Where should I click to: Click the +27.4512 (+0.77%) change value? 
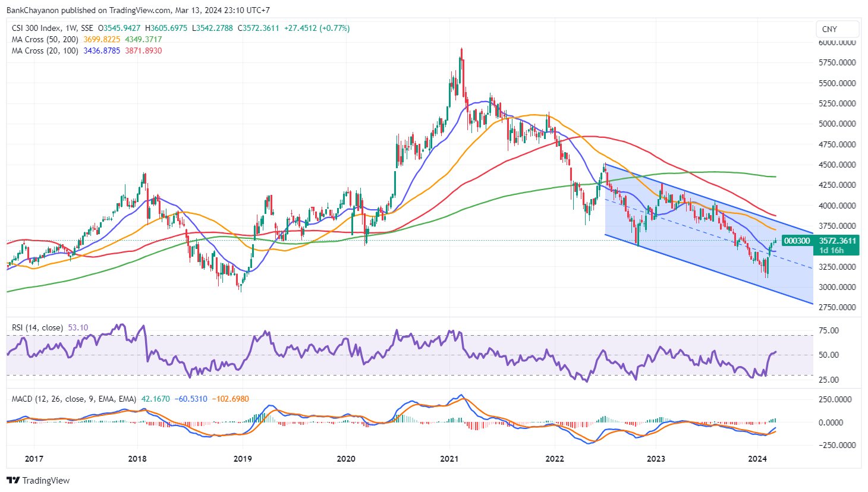click(x=317, y=28)
